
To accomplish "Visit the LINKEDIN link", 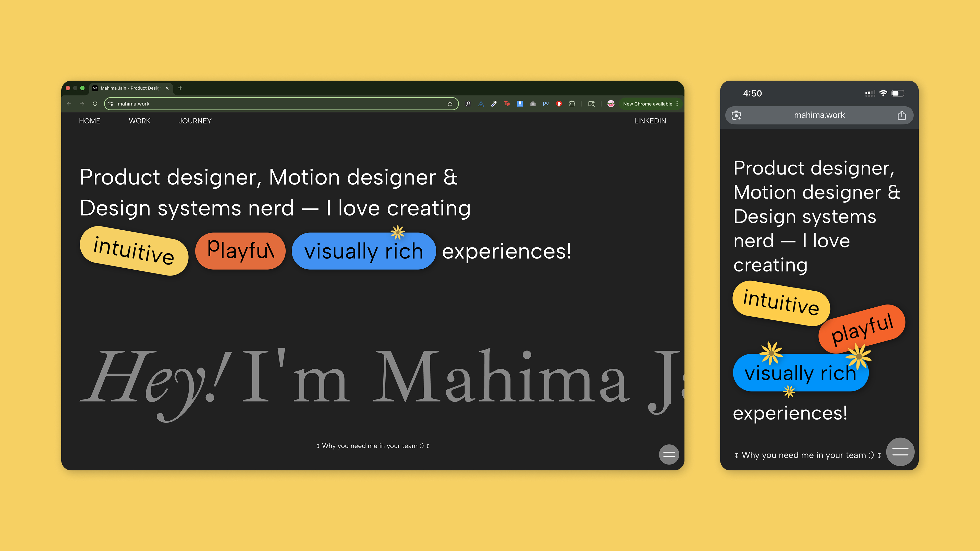I will point(650,121).
